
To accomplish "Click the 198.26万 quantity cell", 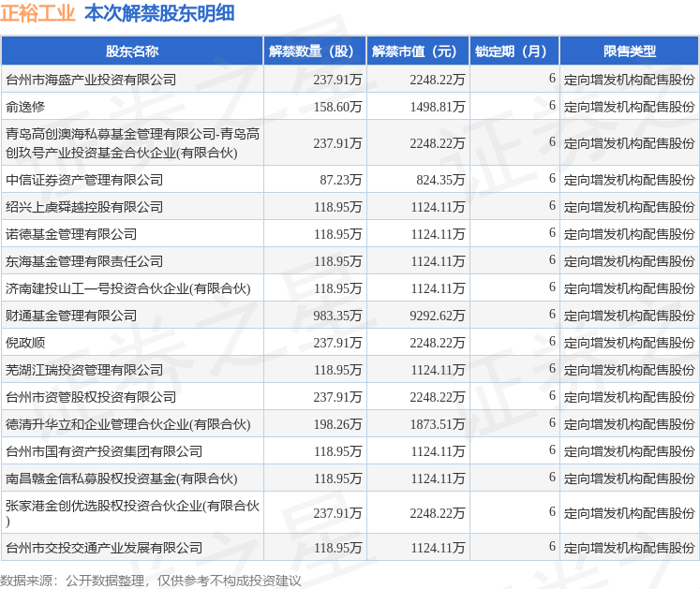I will coord(315,424).
